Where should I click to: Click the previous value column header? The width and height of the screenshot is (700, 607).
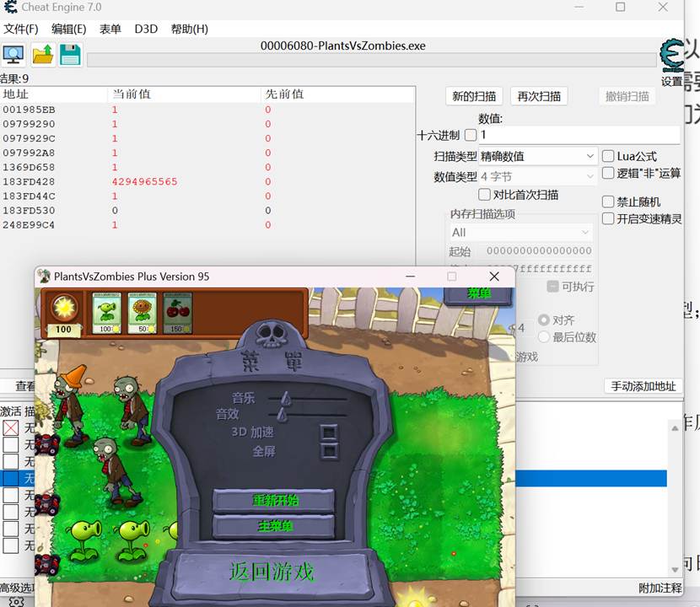pyautogui.click(x=338, y=94)
